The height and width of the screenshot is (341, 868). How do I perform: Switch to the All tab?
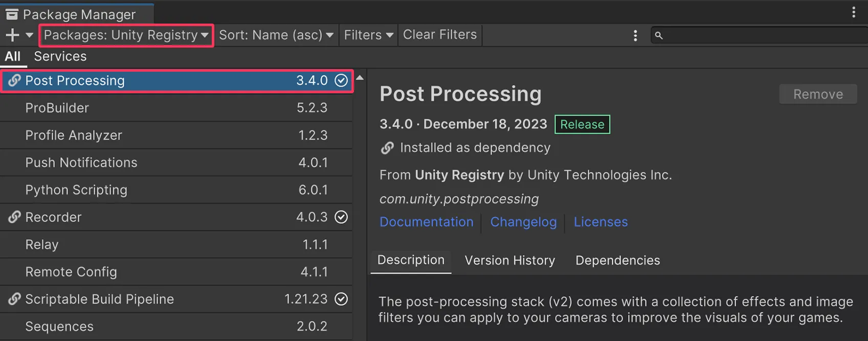tap(13, 56)
